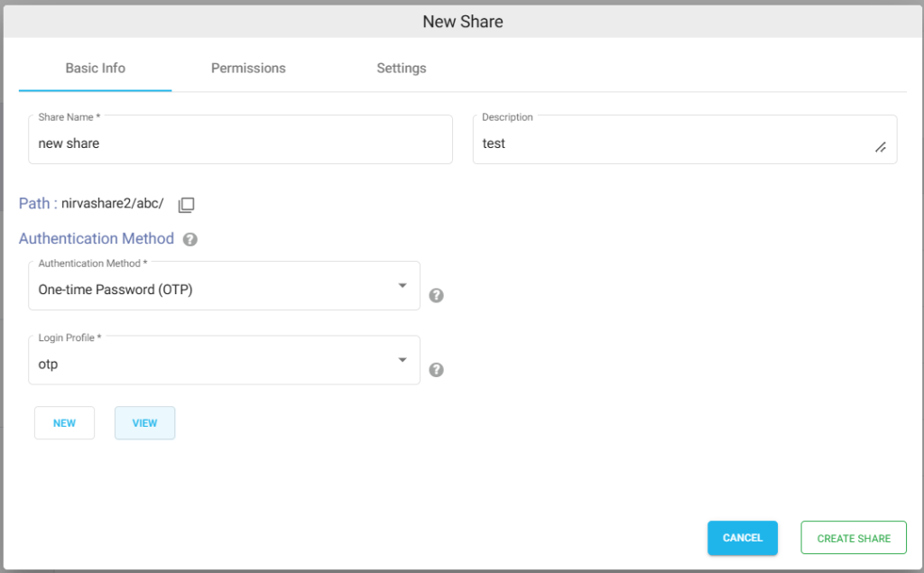Focus the Share Name input field

pyautogui.click(x=240, y=140)
